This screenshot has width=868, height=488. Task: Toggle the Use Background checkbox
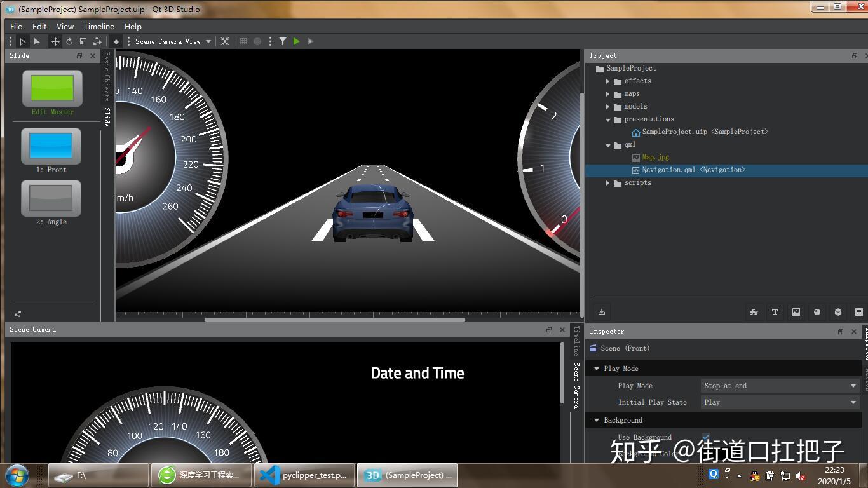pyautogui.click(x=705, y=437)
